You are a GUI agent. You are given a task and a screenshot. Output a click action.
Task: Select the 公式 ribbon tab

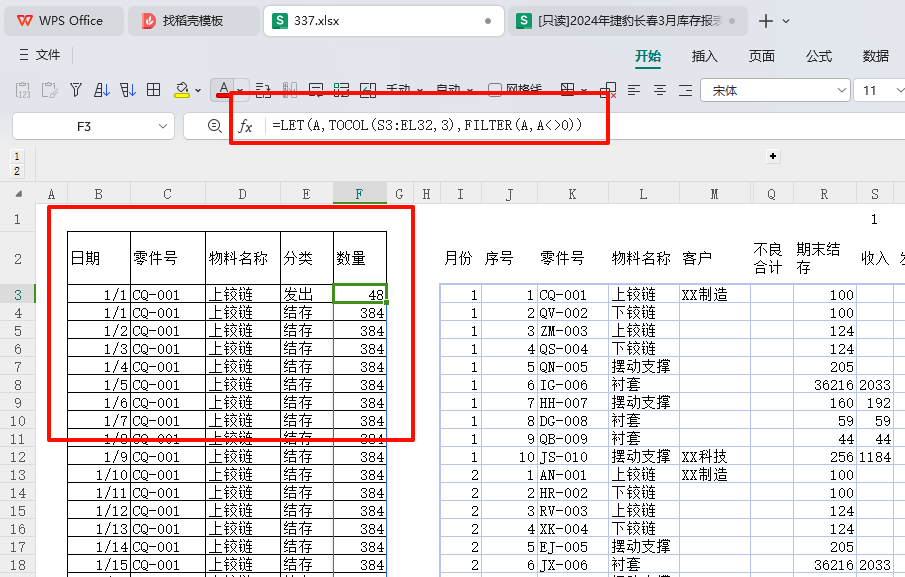click(818, 56)
